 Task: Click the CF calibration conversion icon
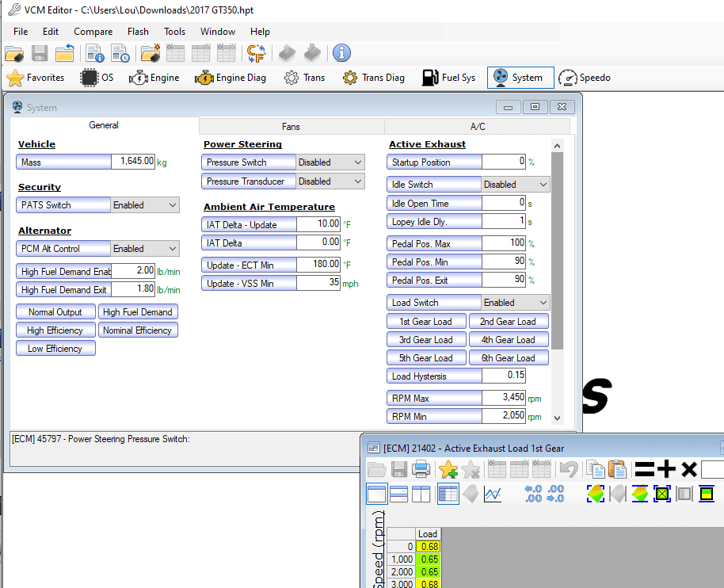257,53
